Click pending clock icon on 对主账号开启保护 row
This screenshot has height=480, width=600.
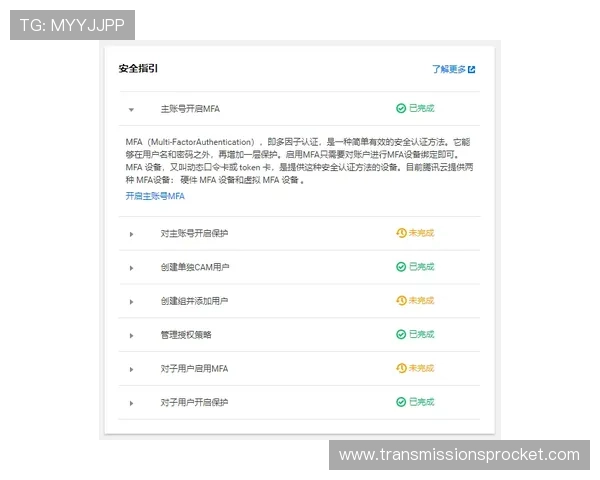401,233
